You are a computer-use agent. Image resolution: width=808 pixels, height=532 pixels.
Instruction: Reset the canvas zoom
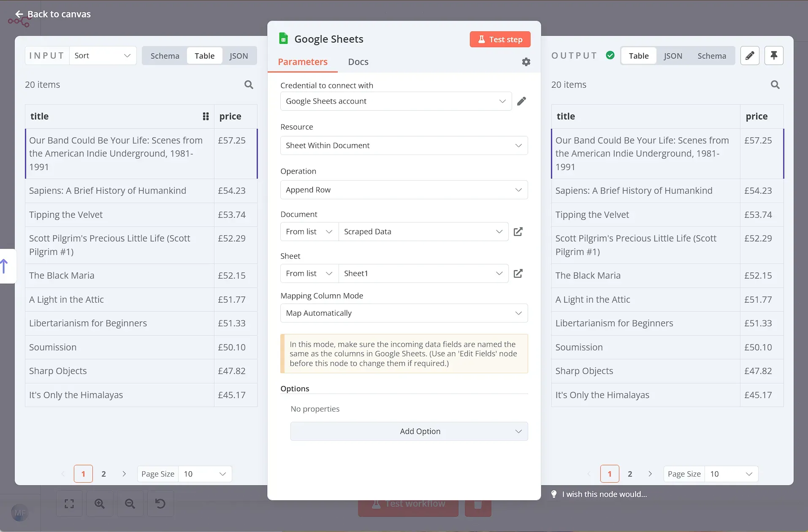(160, 503)
